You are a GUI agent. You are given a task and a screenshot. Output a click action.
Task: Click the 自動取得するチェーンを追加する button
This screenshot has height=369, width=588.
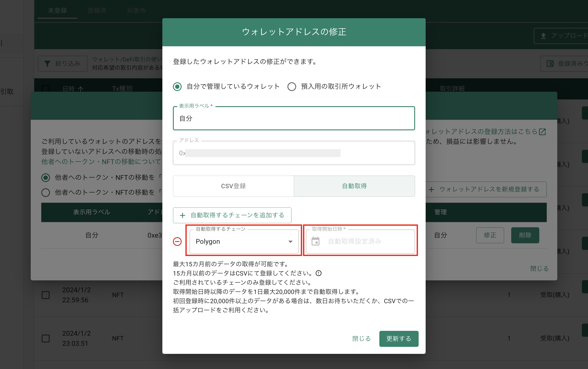click(x=232, y=215)
